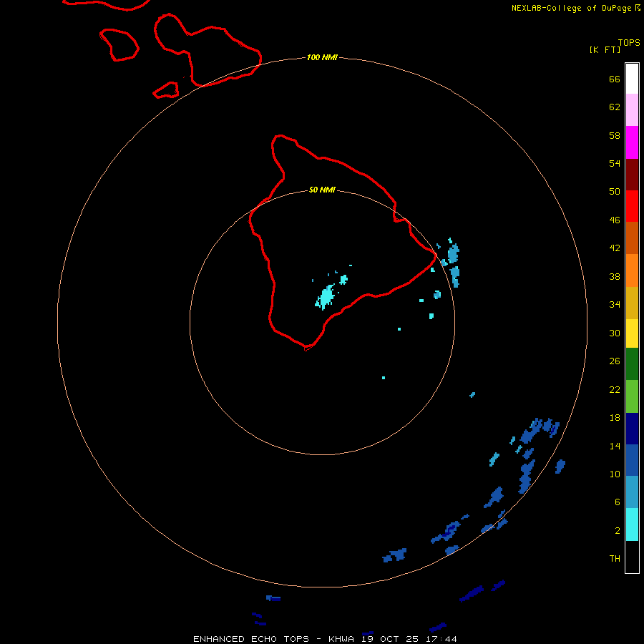Click the '100 NMI' range ring label
Image resolution: width=644 pixels, height=644 pixels.
tap(322, 57)
